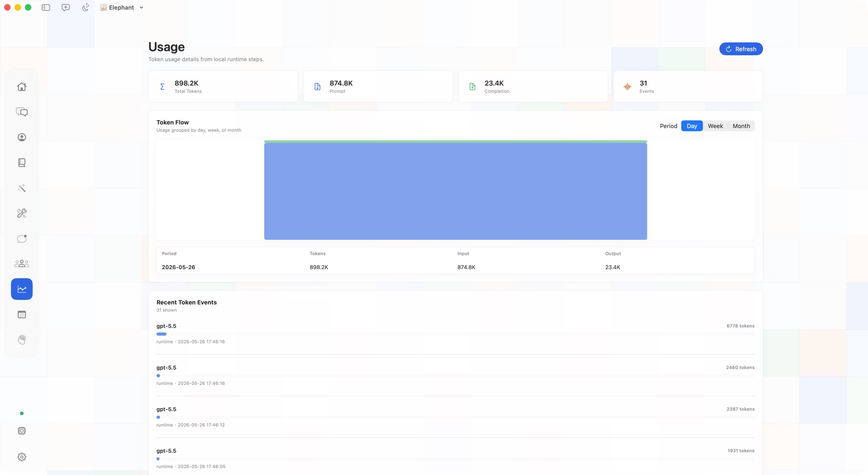Viewport: 868px width, 475px height.
Task: Click the Completion document icon
Action: [472, 86]
